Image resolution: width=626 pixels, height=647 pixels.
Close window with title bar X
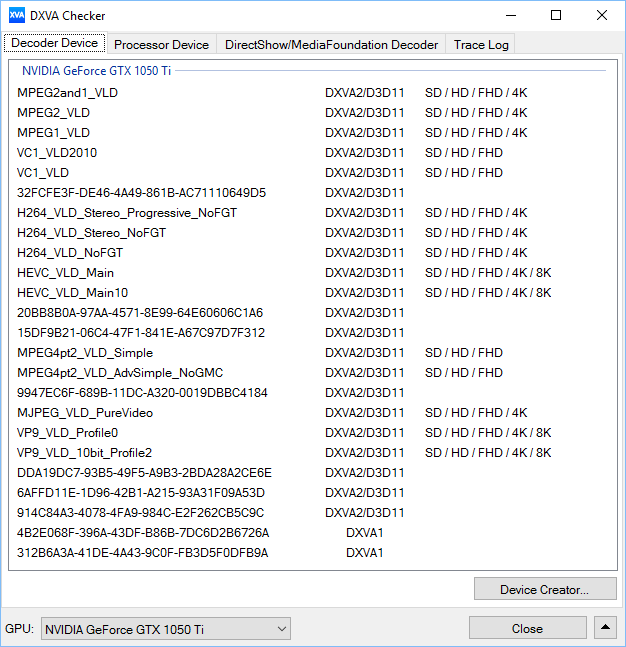(x=602, y=16)
